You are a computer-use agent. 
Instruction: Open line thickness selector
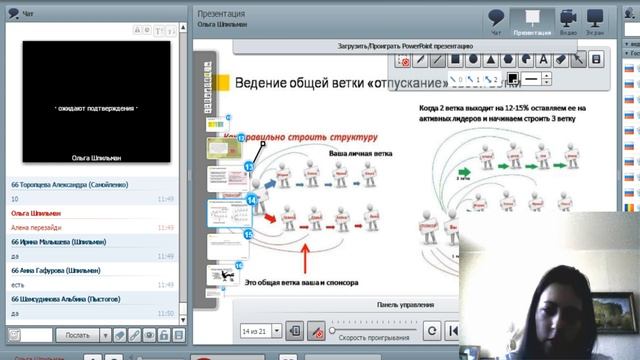[531, 79]
